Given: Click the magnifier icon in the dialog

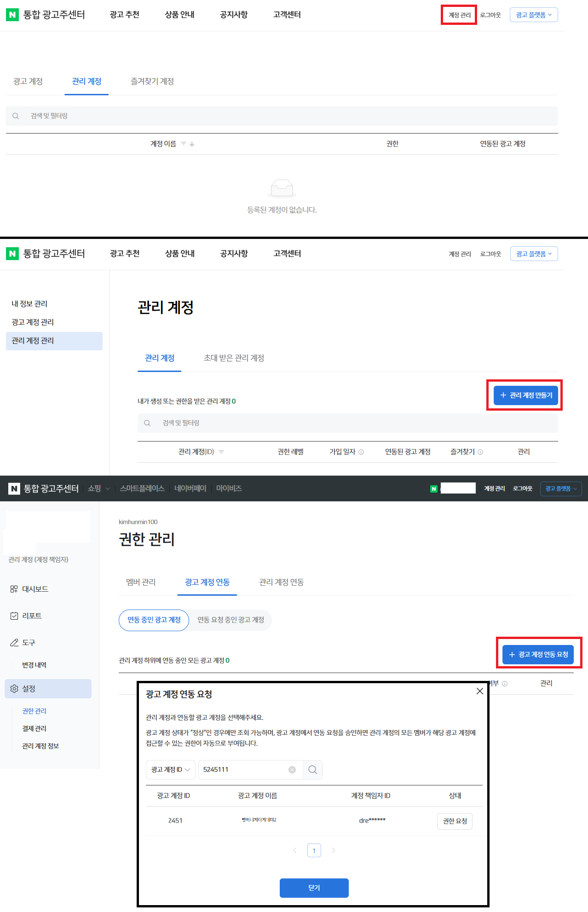Looking at the screenshot, I should [313, 770].
